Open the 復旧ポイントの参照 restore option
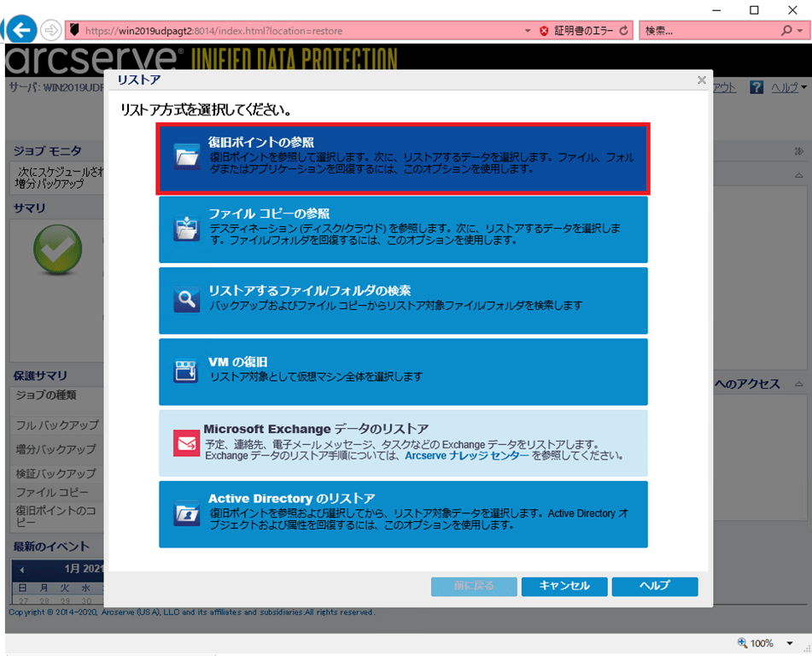The height and width of the screenshot is (656, 812). (403, 159)
